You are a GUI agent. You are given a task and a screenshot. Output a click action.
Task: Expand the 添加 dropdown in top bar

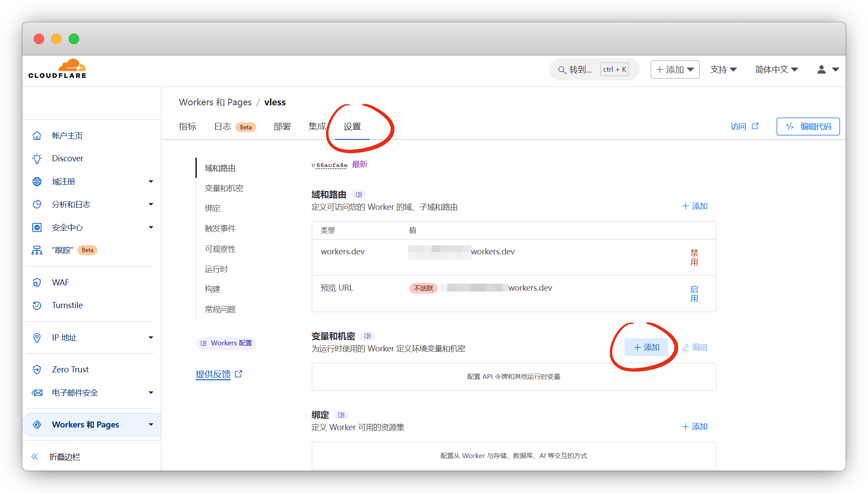[x=675, y=69]
